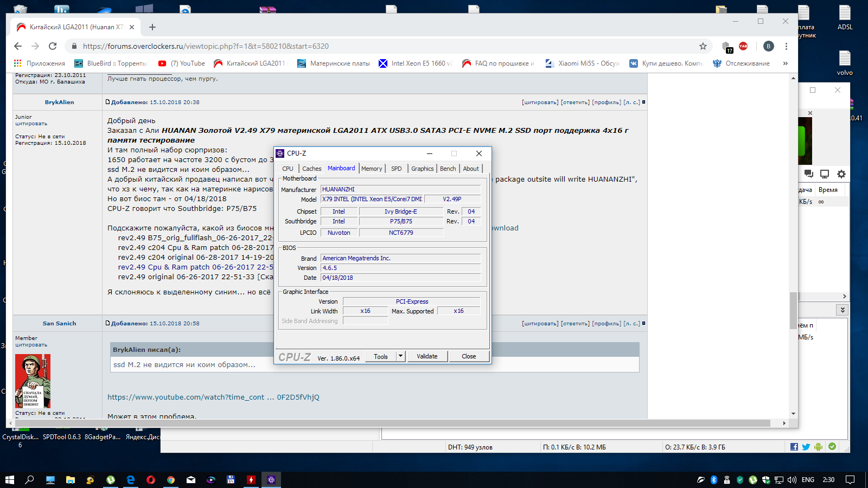Open a new Chrome tab
This screenshot has height=488, width=868.
coord(152,27)
